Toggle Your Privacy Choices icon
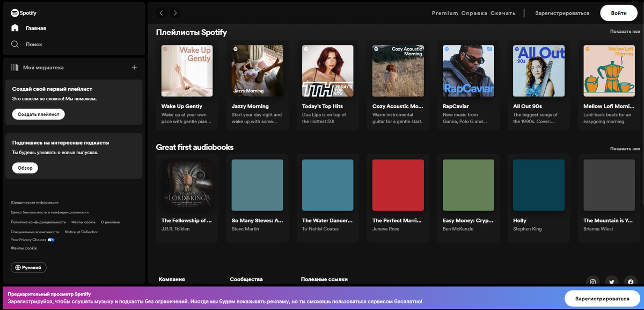Screen dimensions: 644x310 tap(51, 240)
